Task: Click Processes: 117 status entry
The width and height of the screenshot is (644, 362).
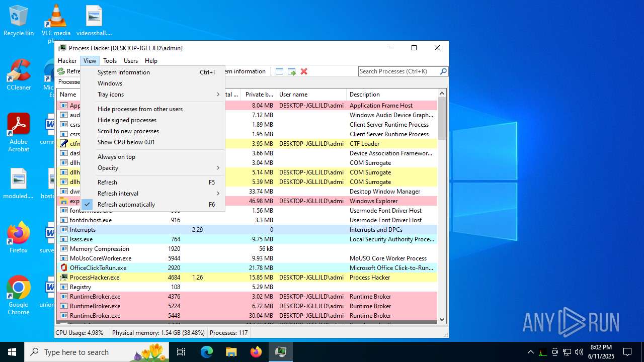Action: click(228, 332)
